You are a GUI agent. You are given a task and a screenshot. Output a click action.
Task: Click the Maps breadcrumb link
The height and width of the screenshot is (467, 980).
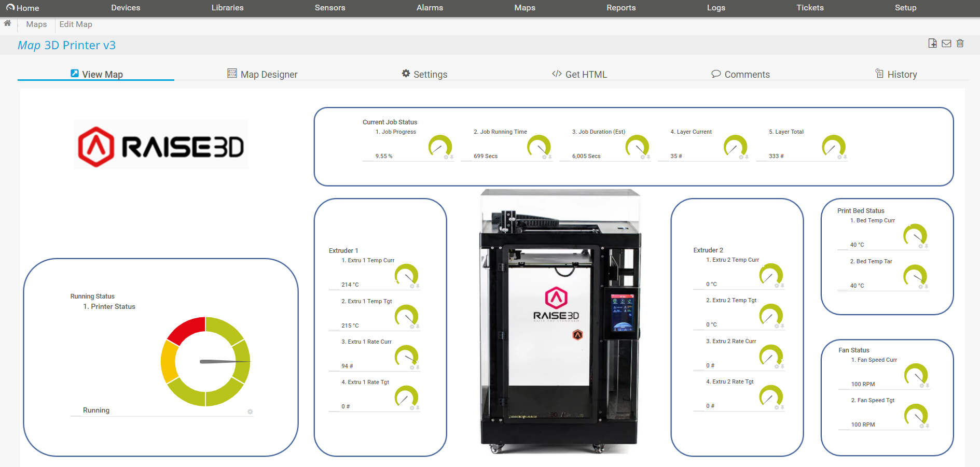point(36,24)
